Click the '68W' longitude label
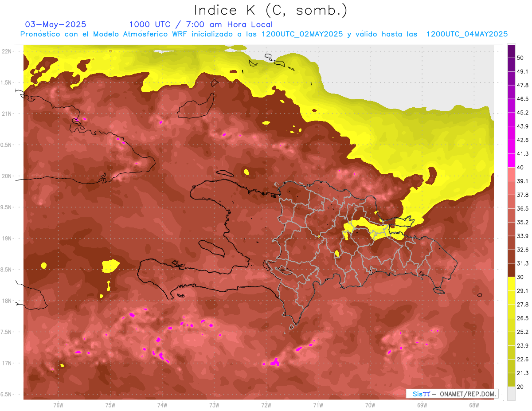The height and width of the screenshot is (411, 532). (x=474, y=405)
